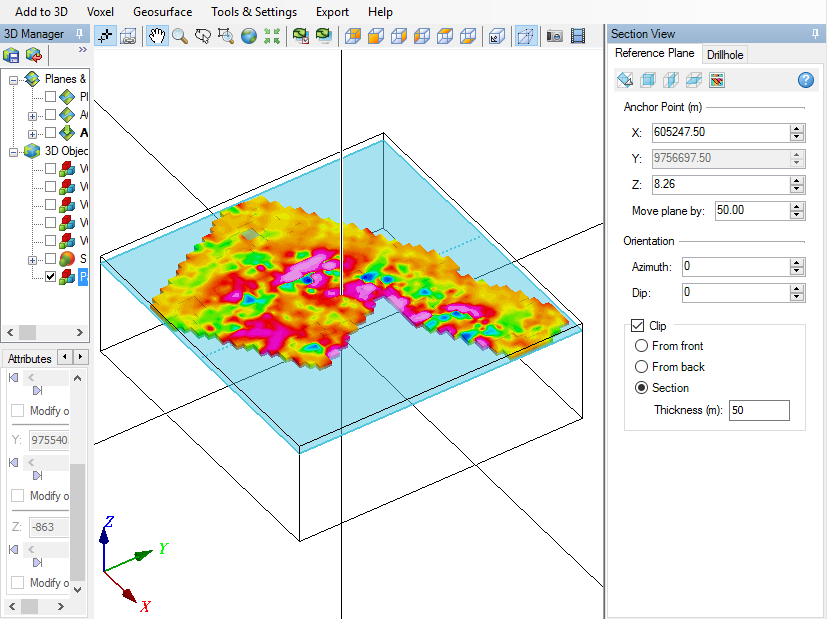828x619 pixels.
Task: Collapse the Planes tree node
Action: (14, 79)
